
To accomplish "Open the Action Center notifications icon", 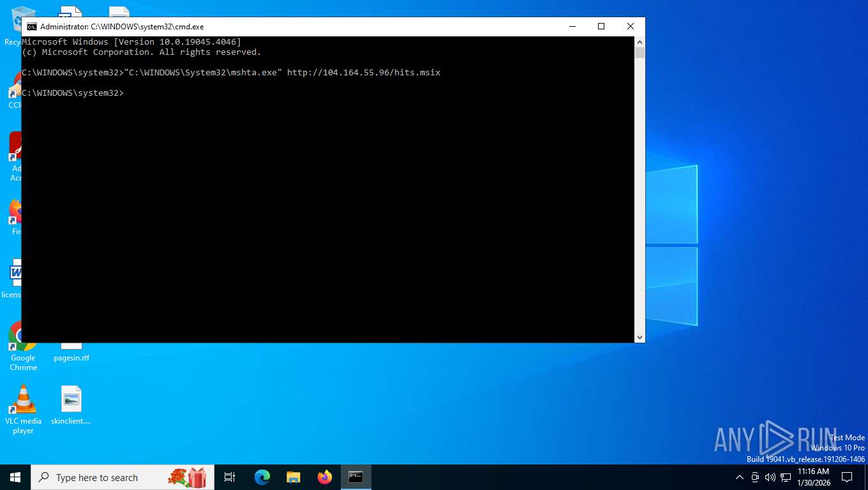I will (x=847, y=477).
